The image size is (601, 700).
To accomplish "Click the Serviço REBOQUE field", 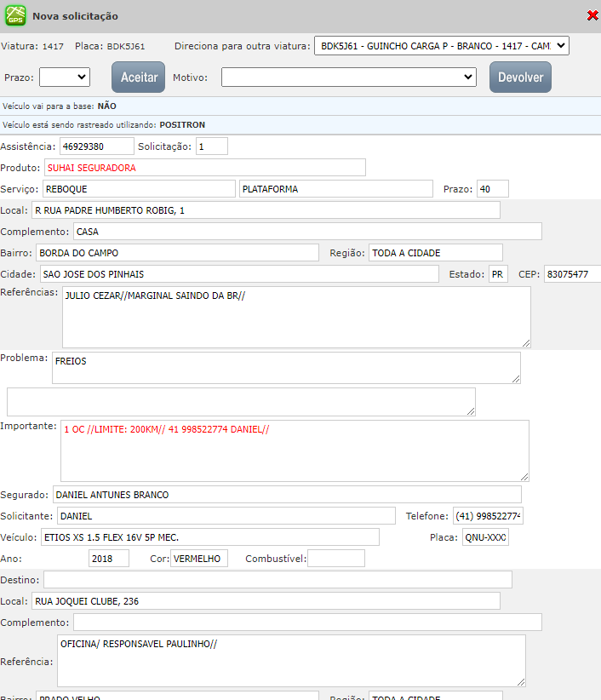I will click(x=138, y=189).
